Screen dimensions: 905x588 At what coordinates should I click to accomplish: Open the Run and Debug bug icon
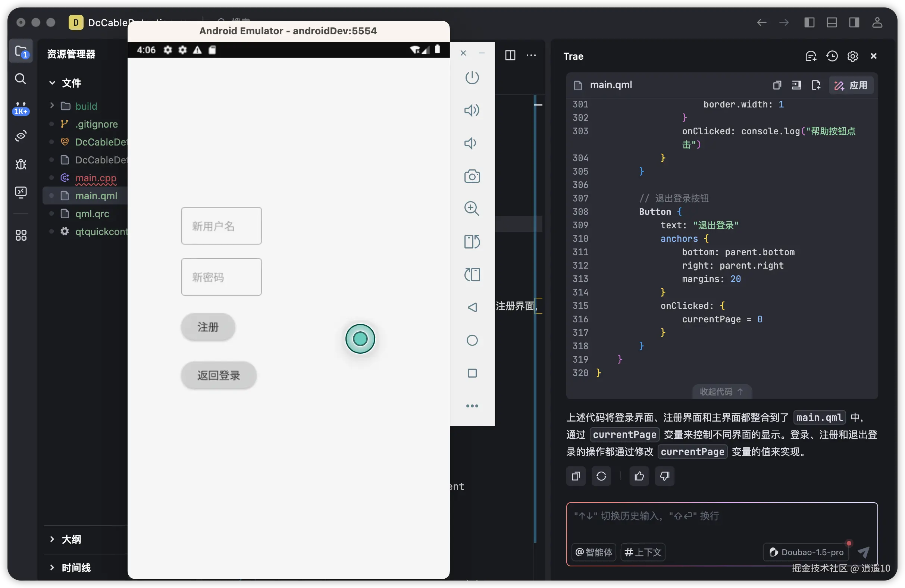[21, 164]
